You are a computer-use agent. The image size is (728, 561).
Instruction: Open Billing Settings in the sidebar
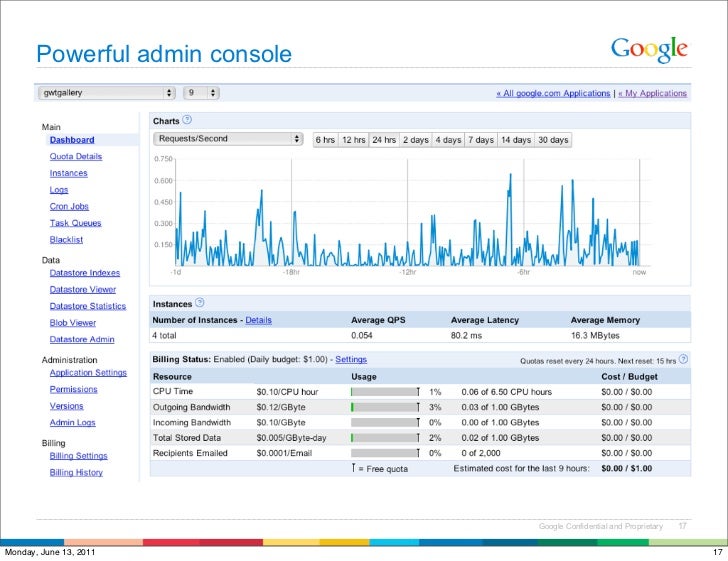tap(78, 456)
